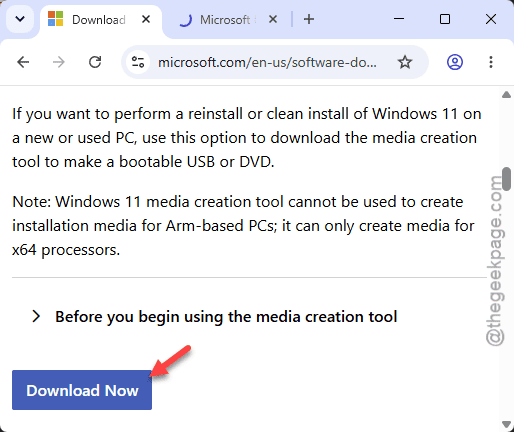Maximize the browser window
This screenshot has width=514, height=432.
pos(445,19)
